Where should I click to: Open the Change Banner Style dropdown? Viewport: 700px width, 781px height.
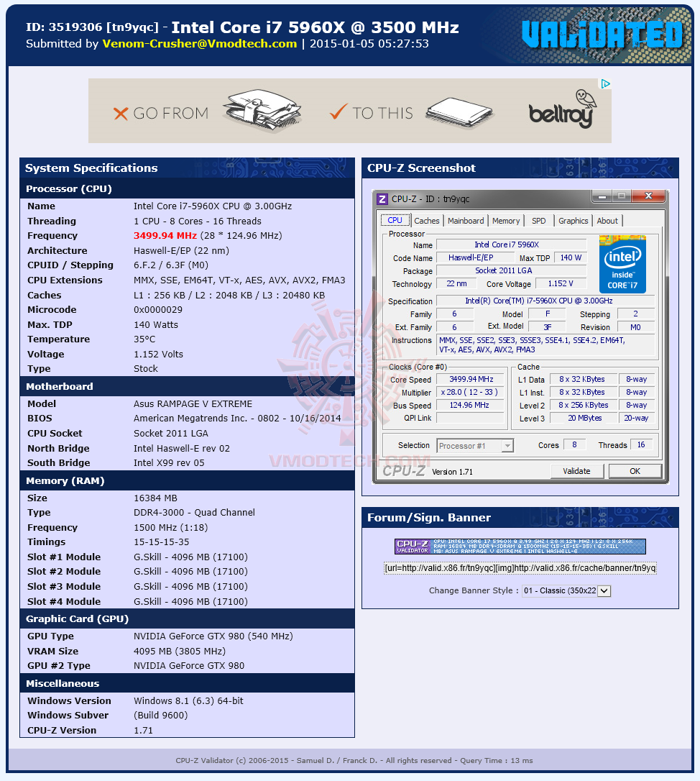(x=566, y=590)
